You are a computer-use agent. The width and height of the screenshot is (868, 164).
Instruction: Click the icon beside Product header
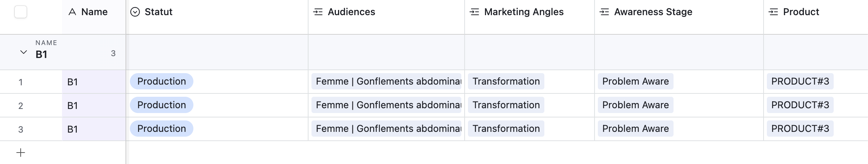tap(773, 12)
